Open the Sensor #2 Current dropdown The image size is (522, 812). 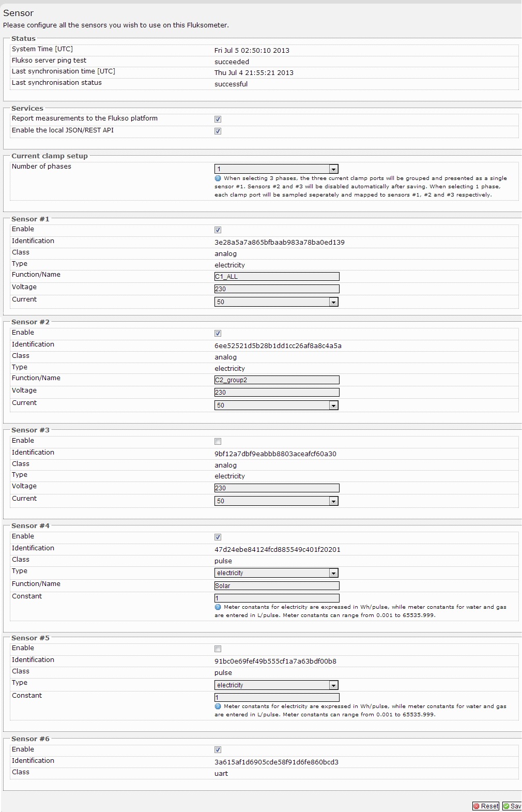pos(276,405)
